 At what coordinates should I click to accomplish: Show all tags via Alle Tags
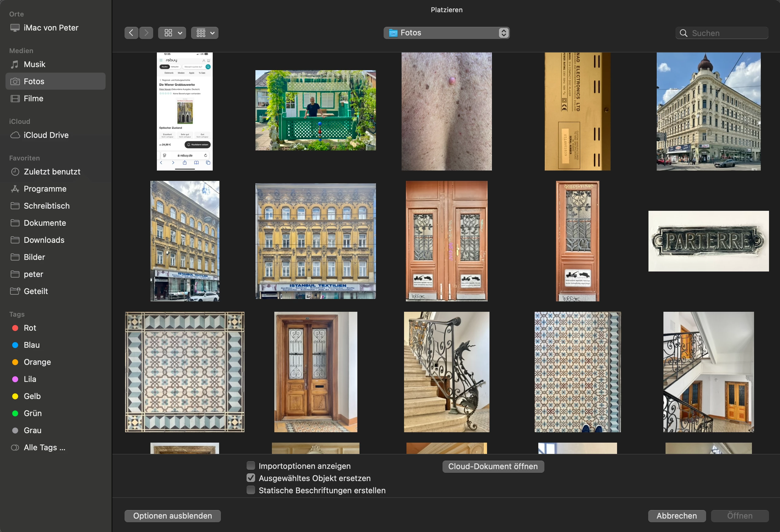[44, 448]
